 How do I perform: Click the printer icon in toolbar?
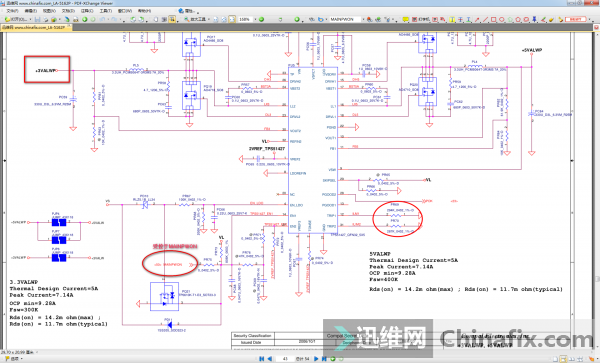click(x=76, y=19)
